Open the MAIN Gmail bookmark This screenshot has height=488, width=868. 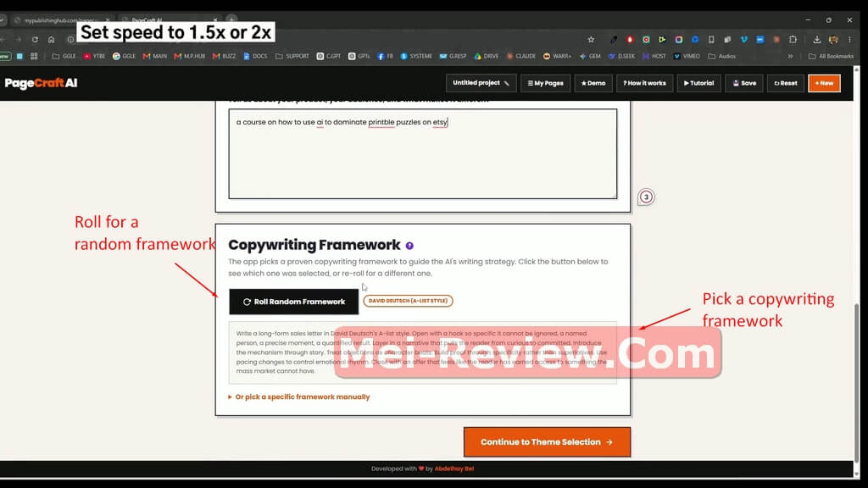tap(155, 56)
